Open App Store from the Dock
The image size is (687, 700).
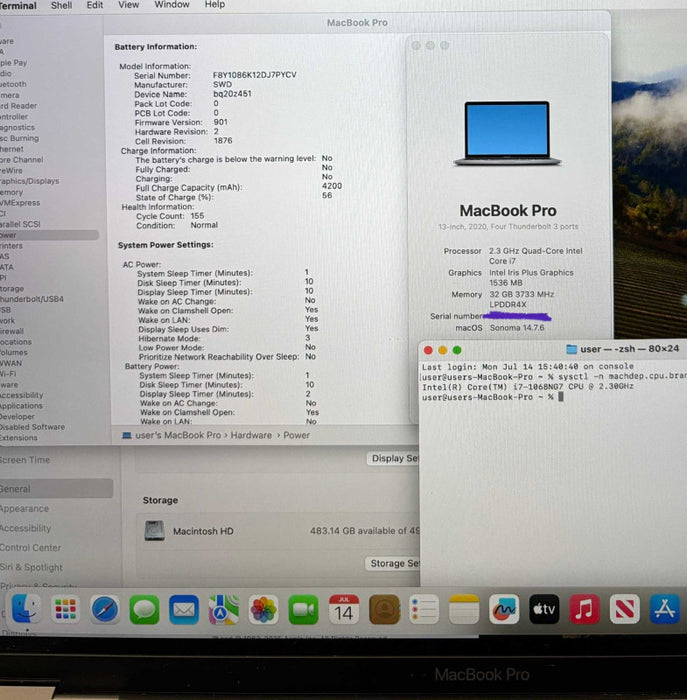pos(665,609)
